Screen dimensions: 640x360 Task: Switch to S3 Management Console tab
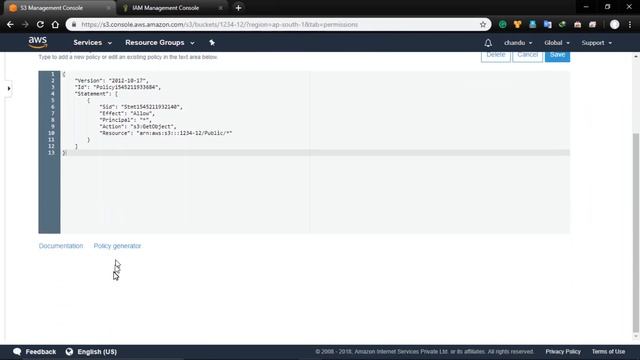(x=59, y=8)
